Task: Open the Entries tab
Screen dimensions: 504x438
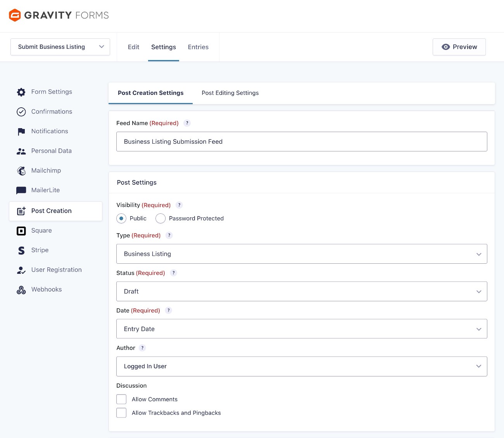Action: [198, 47]
